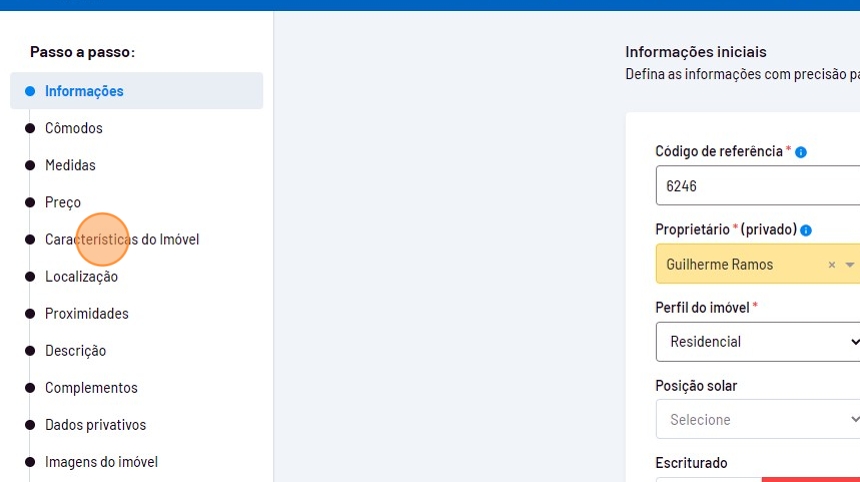Click the Guilherme Ramos owner name
860x482 pixels.
720,265
